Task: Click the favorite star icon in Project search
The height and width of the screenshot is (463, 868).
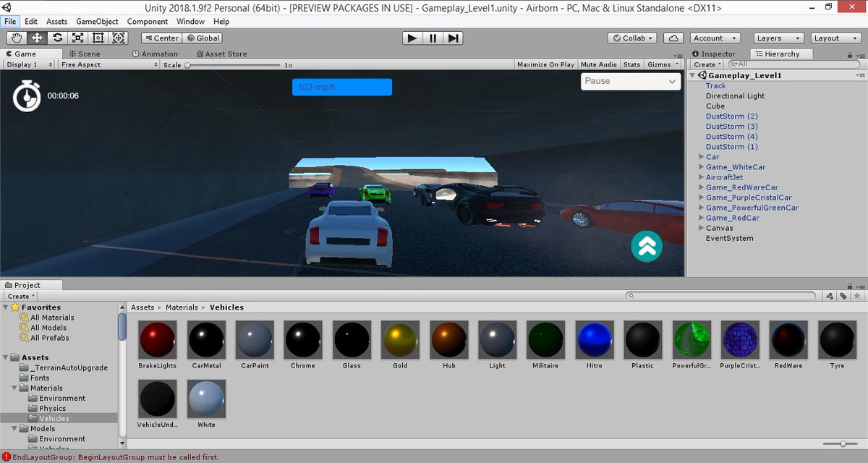Action: [857, 296]
